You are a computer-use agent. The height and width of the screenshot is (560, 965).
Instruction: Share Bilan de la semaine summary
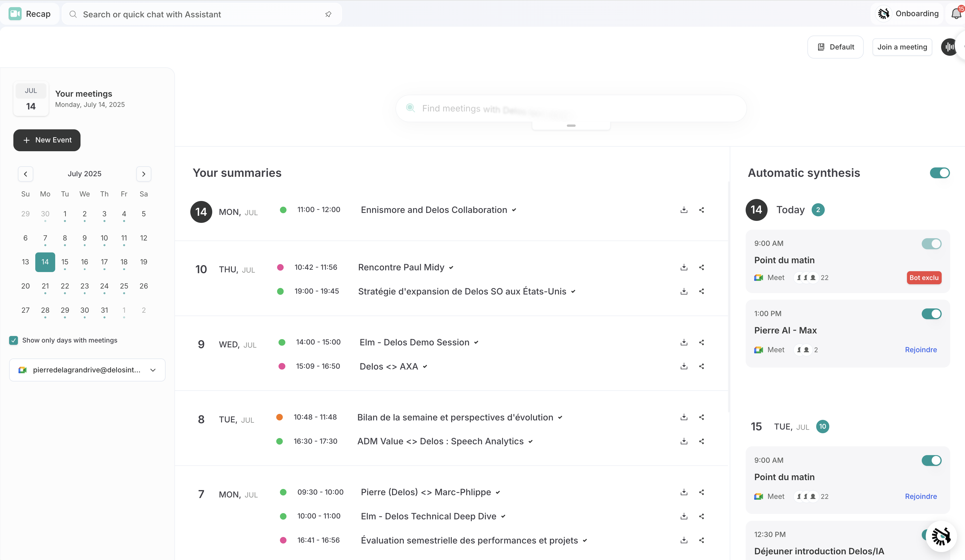click(702, 417)
